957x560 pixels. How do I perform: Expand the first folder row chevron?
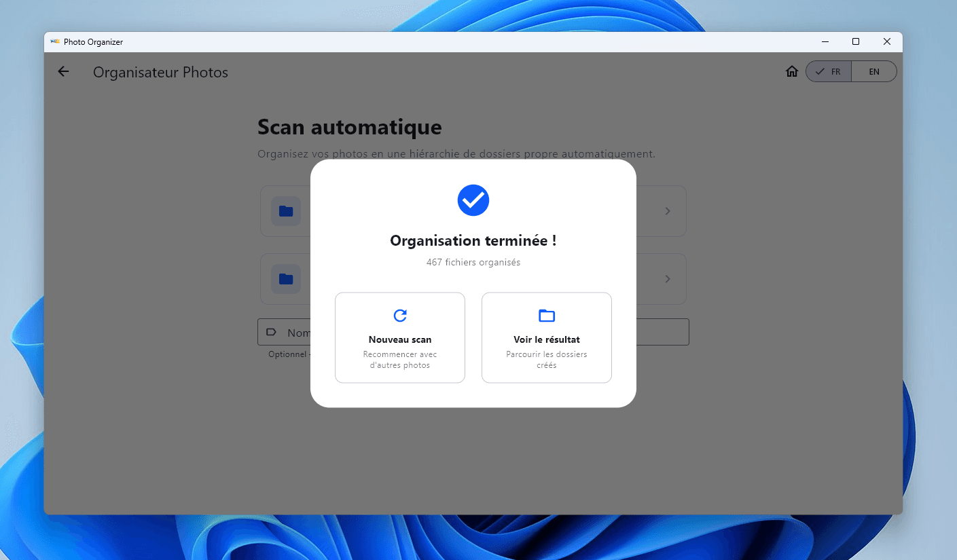pos(667,211)
